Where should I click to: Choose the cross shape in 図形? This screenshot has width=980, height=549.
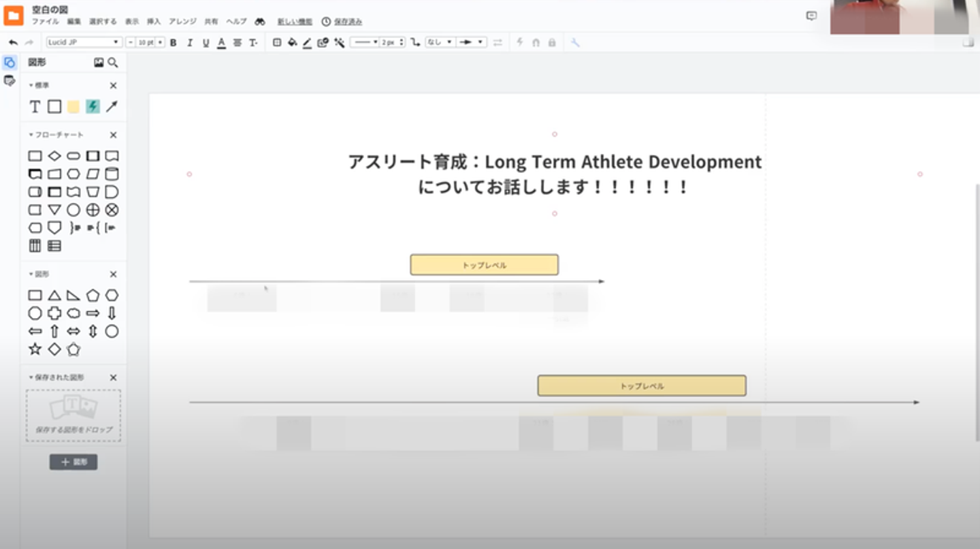[x=54, y=313]
